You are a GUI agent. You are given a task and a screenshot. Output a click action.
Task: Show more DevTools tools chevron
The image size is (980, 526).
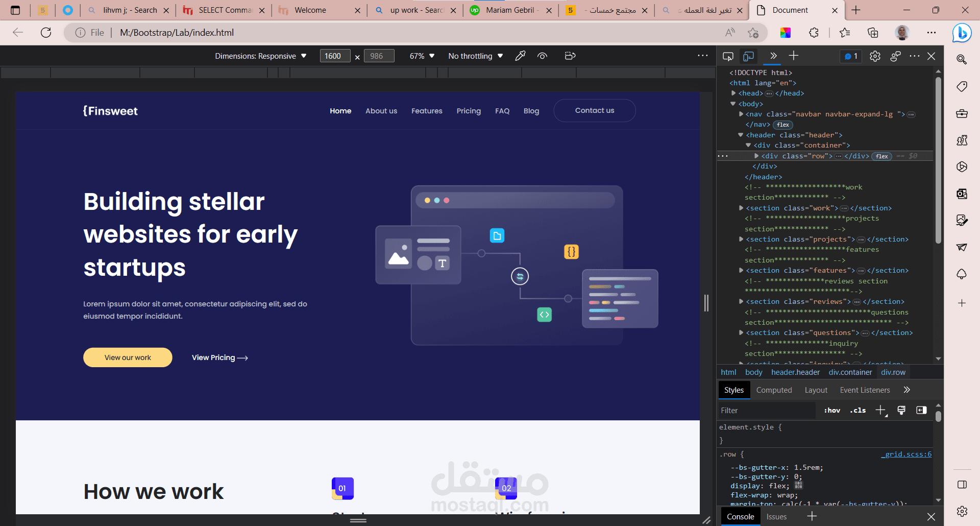[x=773, y=56]
